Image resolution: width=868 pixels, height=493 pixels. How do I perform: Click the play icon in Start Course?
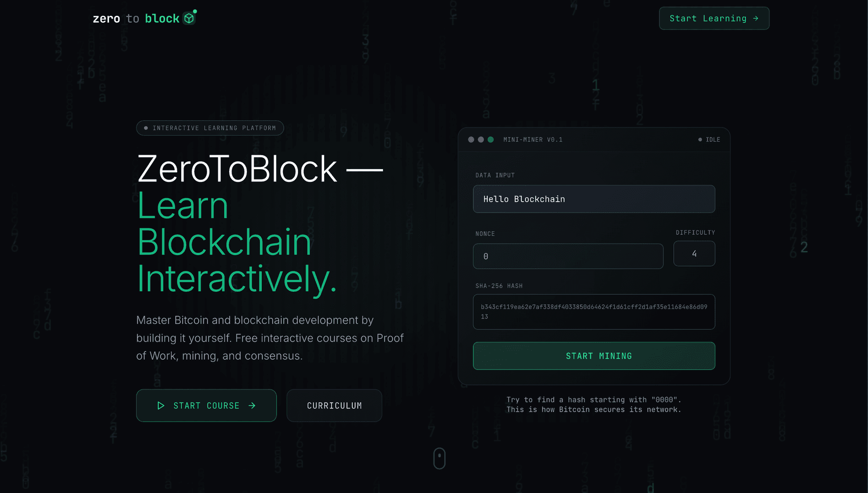click(x=160, y=406)
